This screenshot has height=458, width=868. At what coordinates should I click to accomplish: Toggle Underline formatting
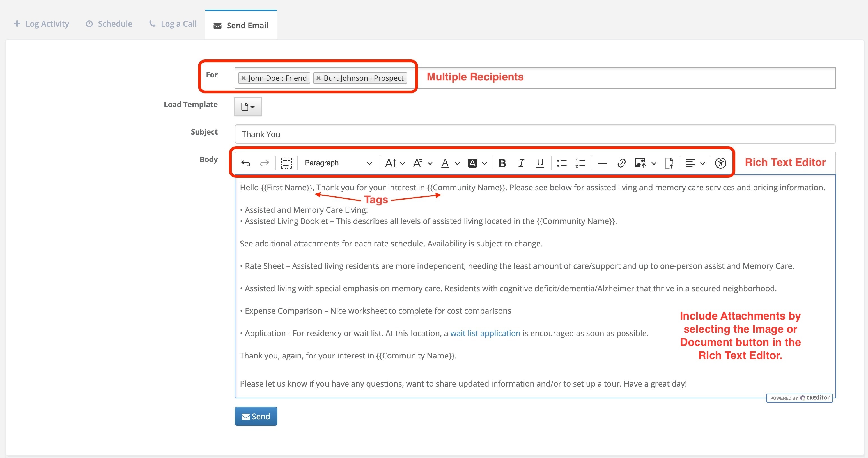[x=540, y=163]
